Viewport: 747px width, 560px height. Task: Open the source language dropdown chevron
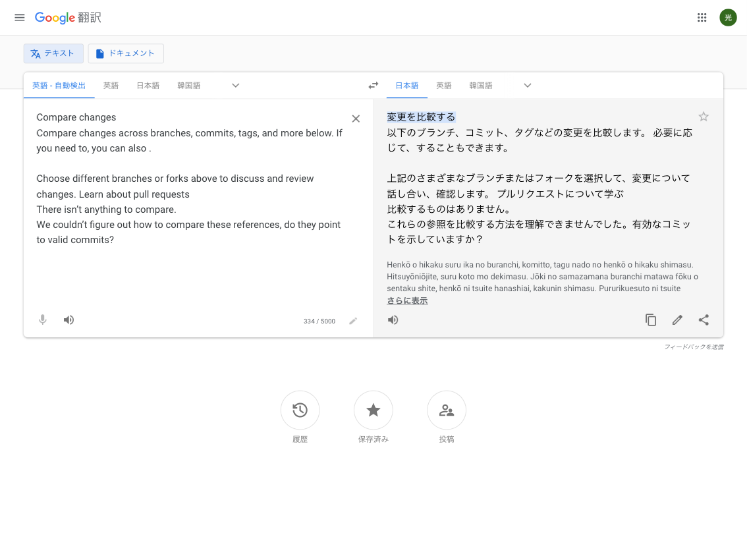pos(235,85)
